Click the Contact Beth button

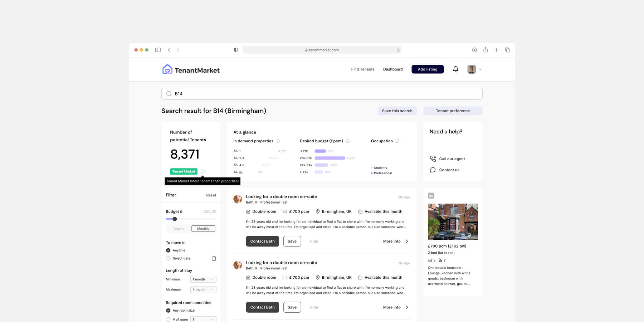click(x=262, y=241)
